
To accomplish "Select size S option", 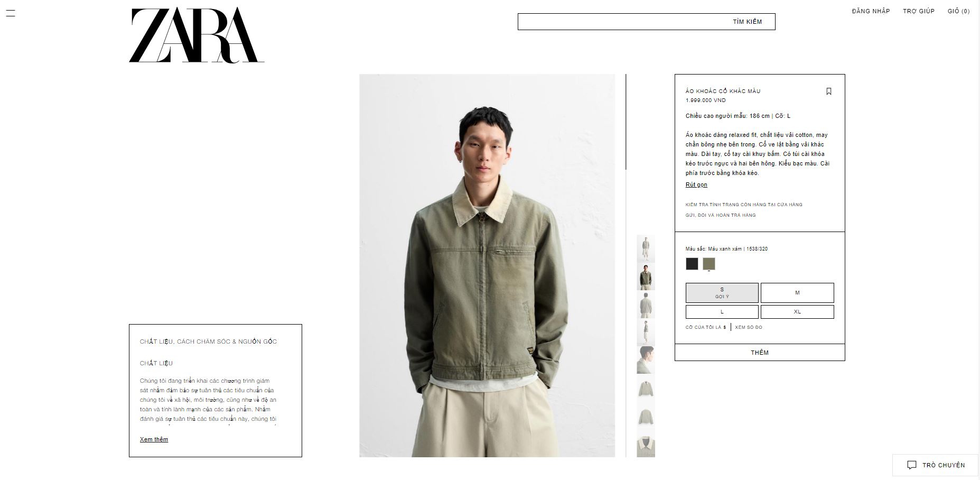I will tap(722, 293).
